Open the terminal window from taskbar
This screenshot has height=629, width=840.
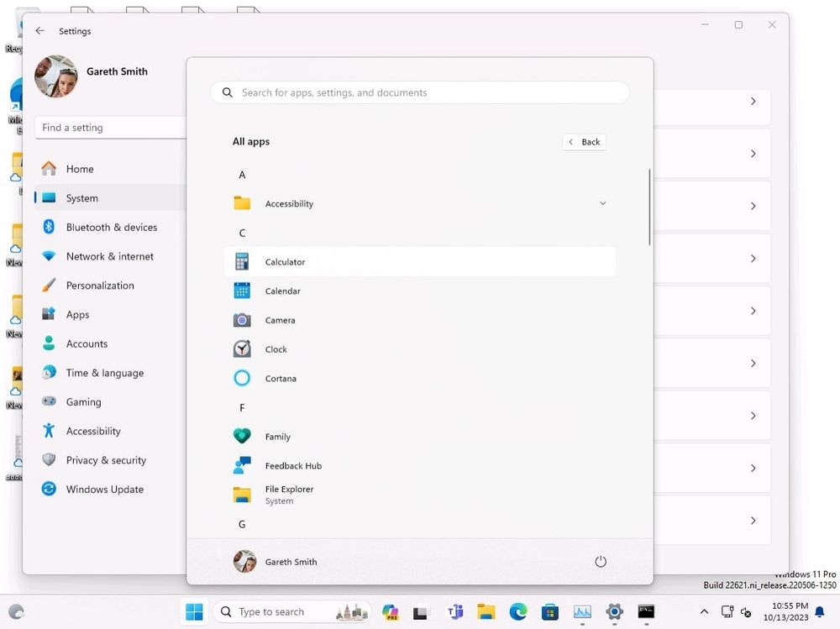(x=646, y=611)
